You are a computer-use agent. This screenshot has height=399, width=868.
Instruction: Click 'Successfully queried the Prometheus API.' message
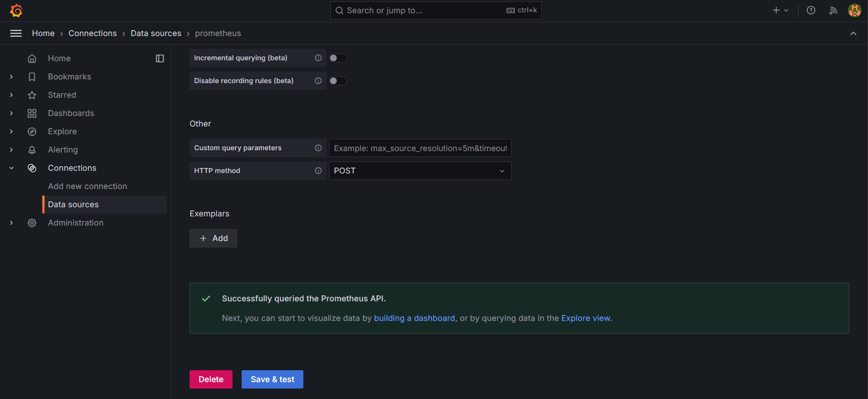click(304, 299)
